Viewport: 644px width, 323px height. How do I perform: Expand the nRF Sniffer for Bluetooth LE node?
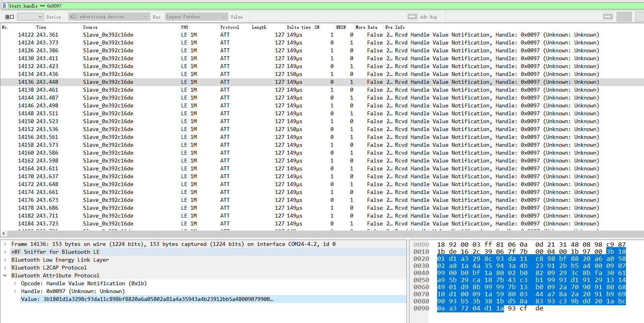(5, 252)
